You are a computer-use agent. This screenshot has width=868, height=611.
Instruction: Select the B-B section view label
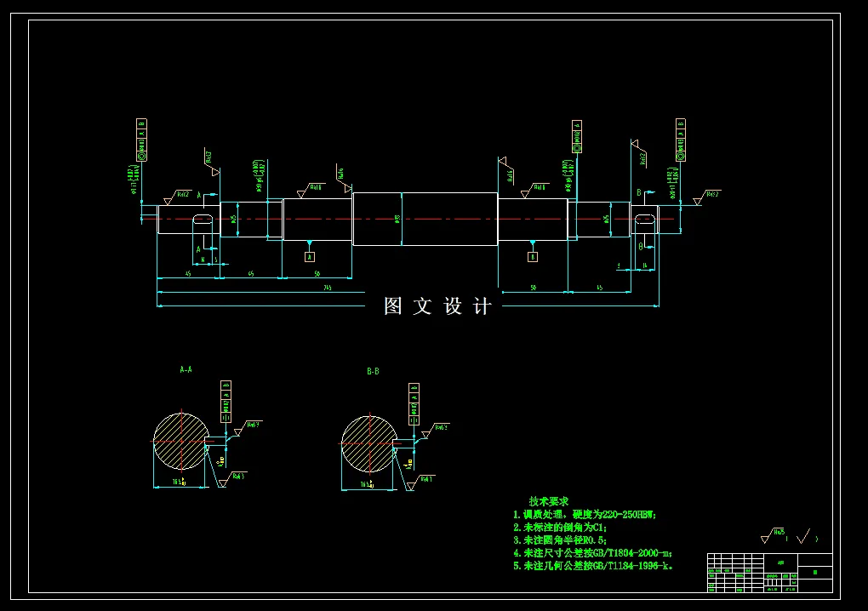point(373,371)
